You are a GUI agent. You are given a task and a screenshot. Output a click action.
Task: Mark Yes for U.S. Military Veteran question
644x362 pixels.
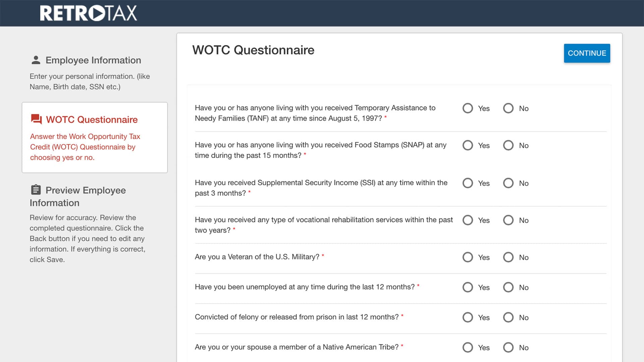pos(468,257)
